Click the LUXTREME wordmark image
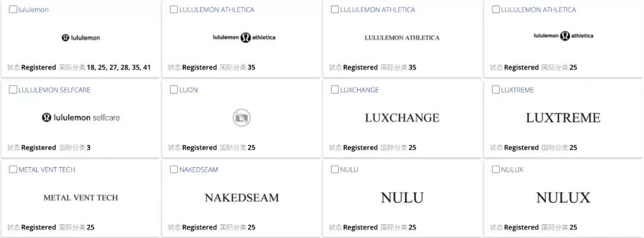Screen dimensions: 644x238 [563, 118]
